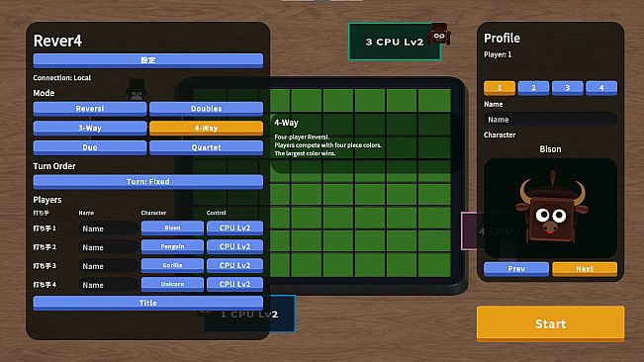Start the game with Start button
The image size is (644, 362).
tap(550, 323)
